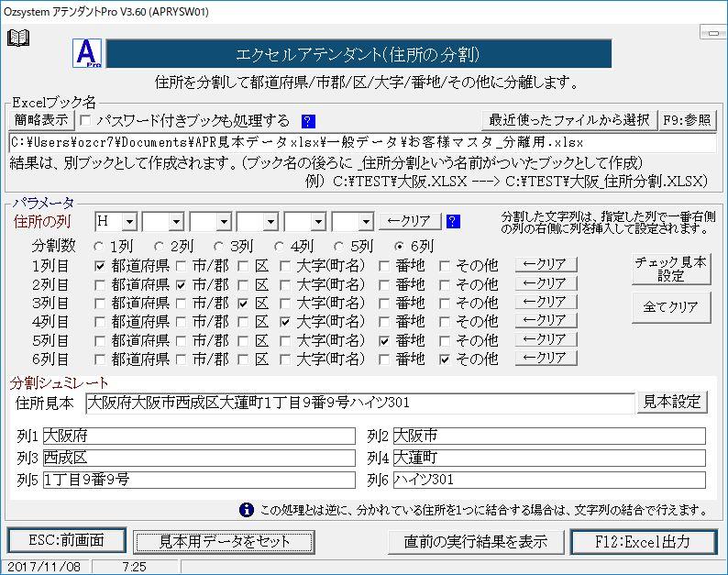Click the 列2 result field showing 大阪市
Screen dimensions: 728x575
(550, 437)
